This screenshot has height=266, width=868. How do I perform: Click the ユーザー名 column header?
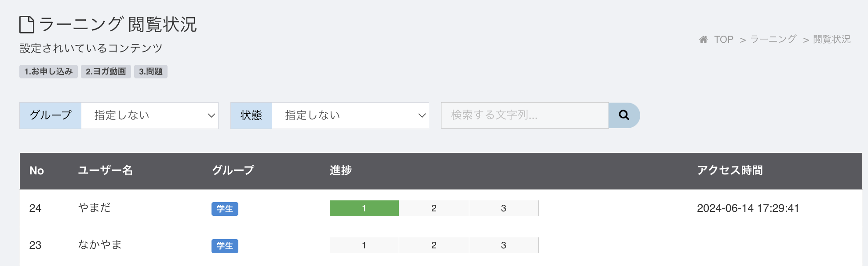tap(106, 170)
